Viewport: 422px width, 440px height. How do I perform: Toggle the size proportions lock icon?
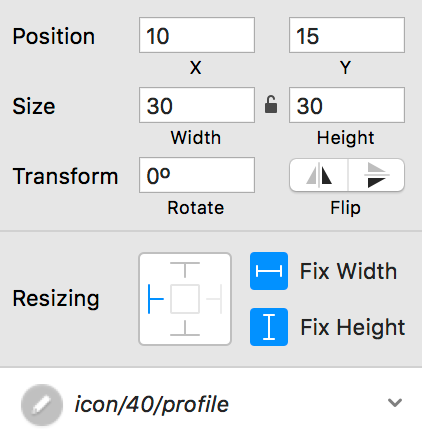[x=271, y=105]
